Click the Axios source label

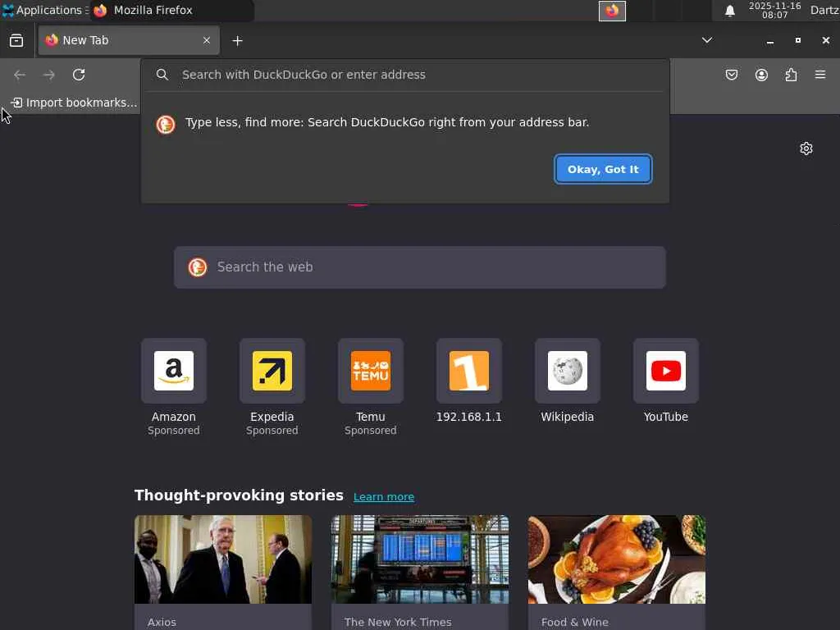pos(162,622)
